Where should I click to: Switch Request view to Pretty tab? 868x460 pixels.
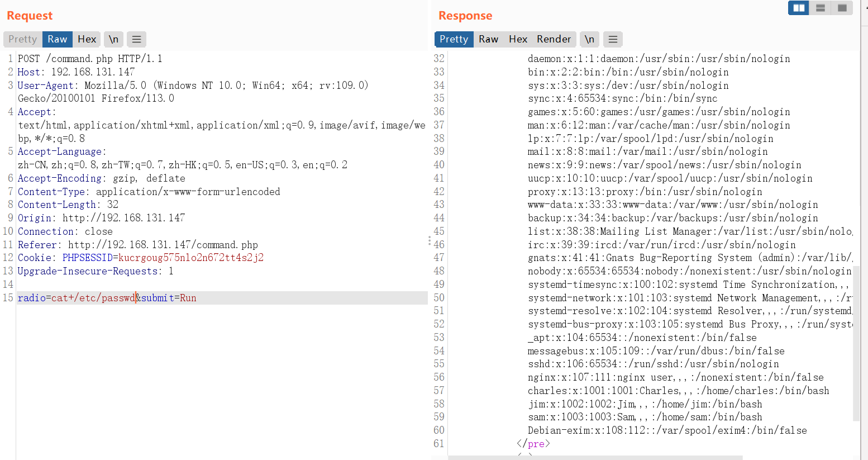(x=22, y=39)
